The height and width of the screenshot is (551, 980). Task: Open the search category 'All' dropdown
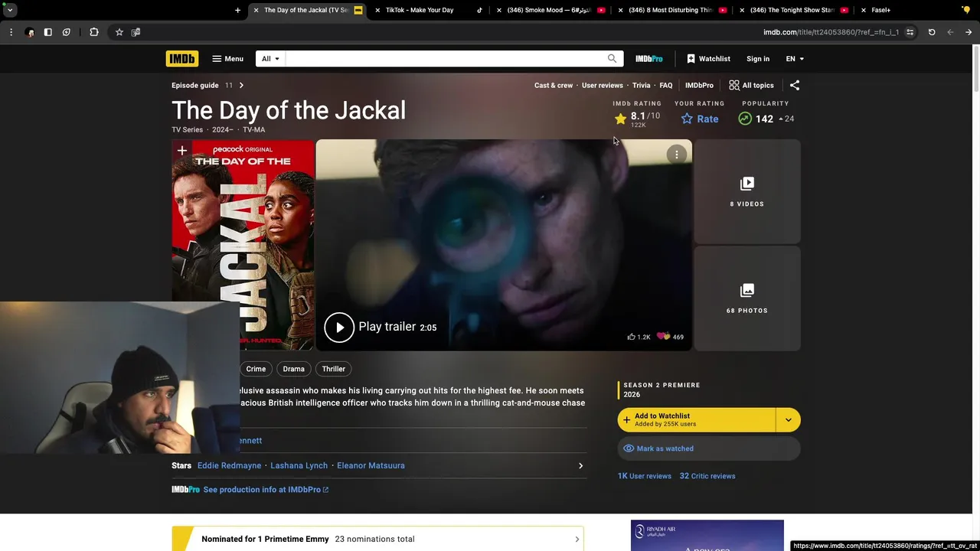click(x=270, y=59)
